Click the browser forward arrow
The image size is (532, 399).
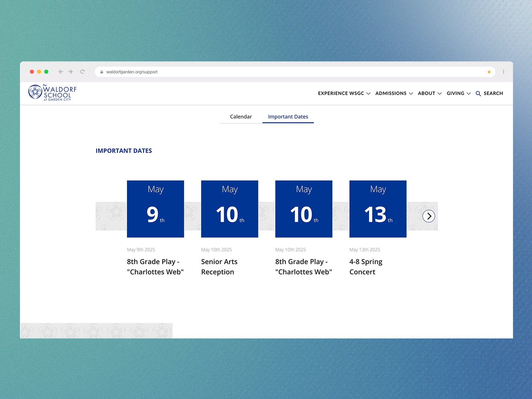[70, 72]
